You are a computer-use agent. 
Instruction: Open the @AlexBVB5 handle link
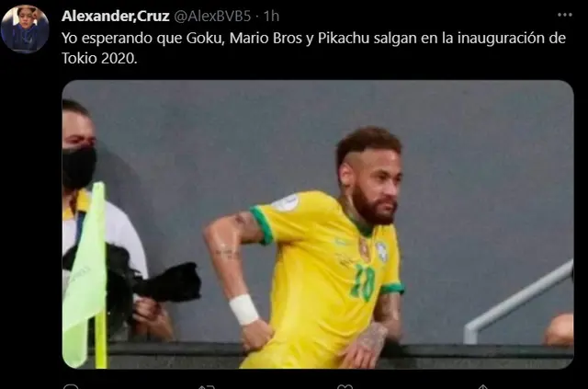point(212,17)
